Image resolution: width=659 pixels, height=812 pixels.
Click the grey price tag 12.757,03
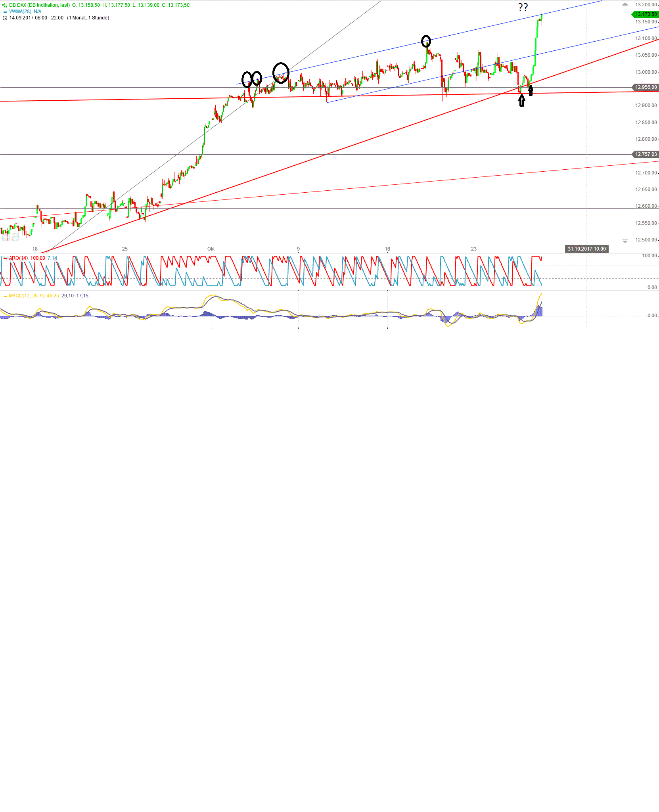[646, 154]
